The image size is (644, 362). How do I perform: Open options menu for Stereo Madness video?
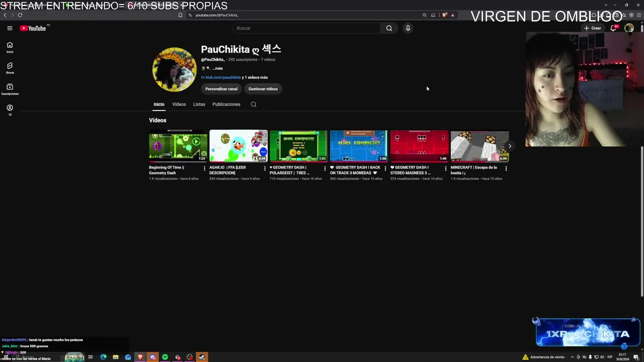click(x=446, y=168)
